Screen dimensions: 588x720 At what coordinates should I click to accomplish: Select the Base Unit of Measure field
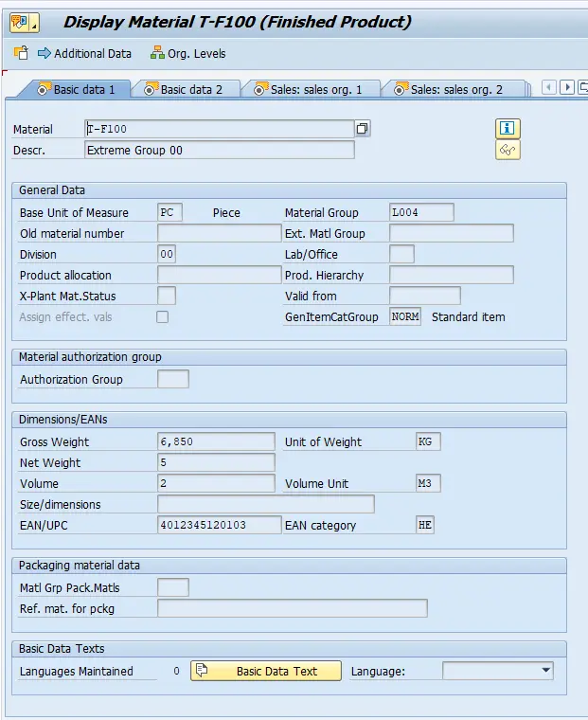point(169,212)
